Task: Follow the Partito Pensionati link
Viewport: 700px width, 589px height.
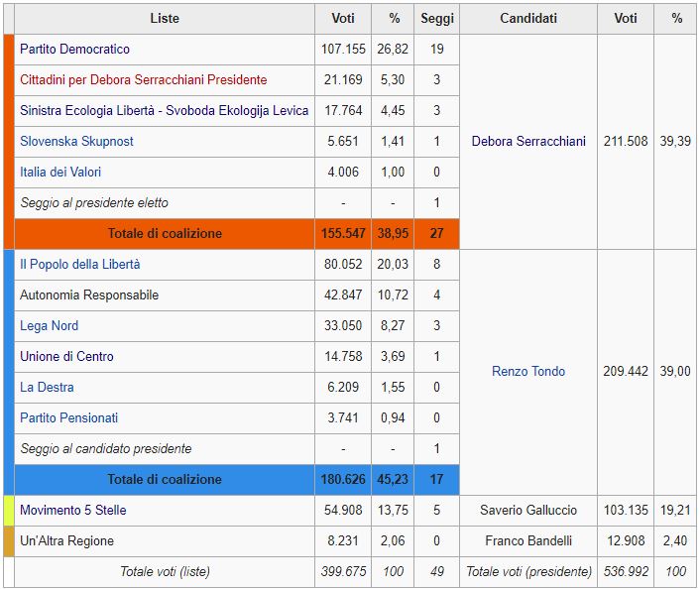Action: pos(68,418)
